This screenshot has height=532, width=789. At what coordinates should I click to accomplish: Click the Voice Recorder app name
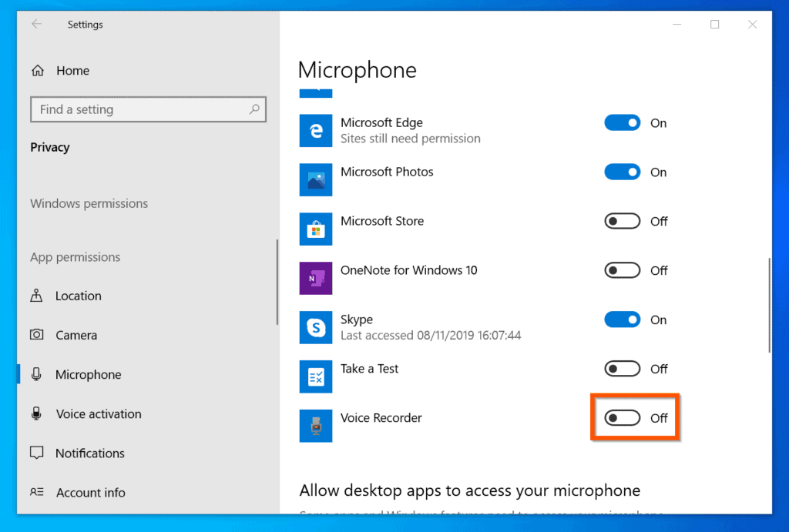(381, 418)
